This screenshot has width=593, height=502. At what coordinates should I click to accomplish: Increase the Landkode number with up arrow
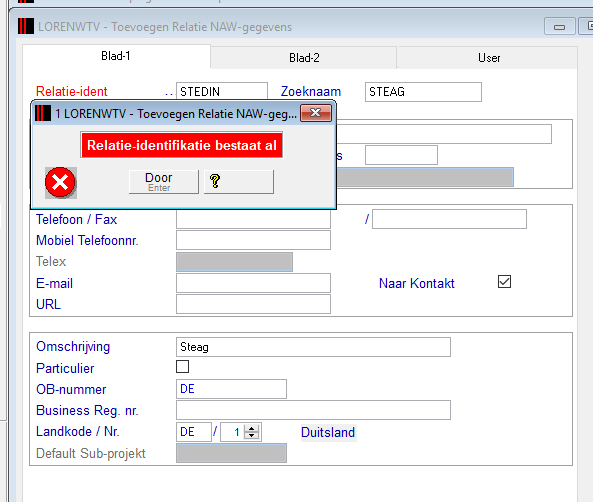point(251,429)
